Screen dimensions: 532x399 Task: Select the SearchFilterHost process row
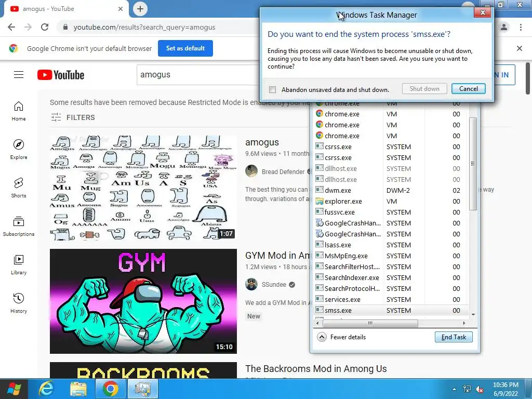390,267
